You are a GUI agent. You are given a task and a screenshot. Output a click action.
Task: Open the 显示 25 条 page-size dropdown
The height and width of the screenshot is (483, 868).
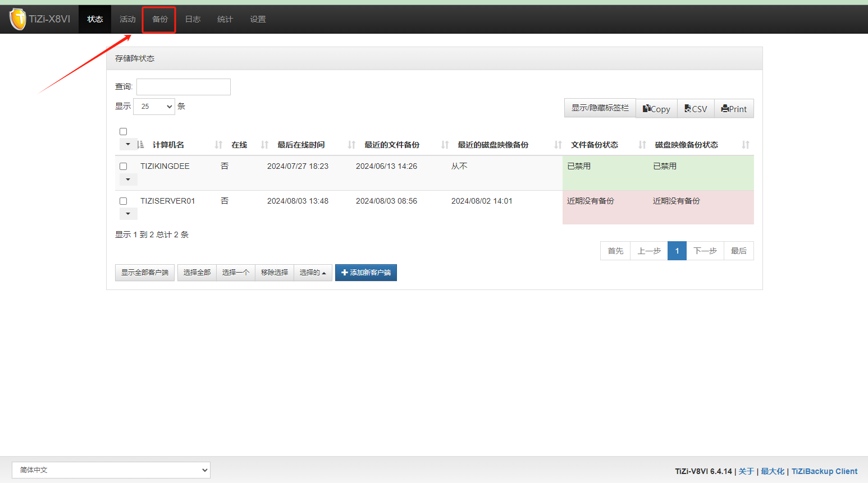[154, 107]
